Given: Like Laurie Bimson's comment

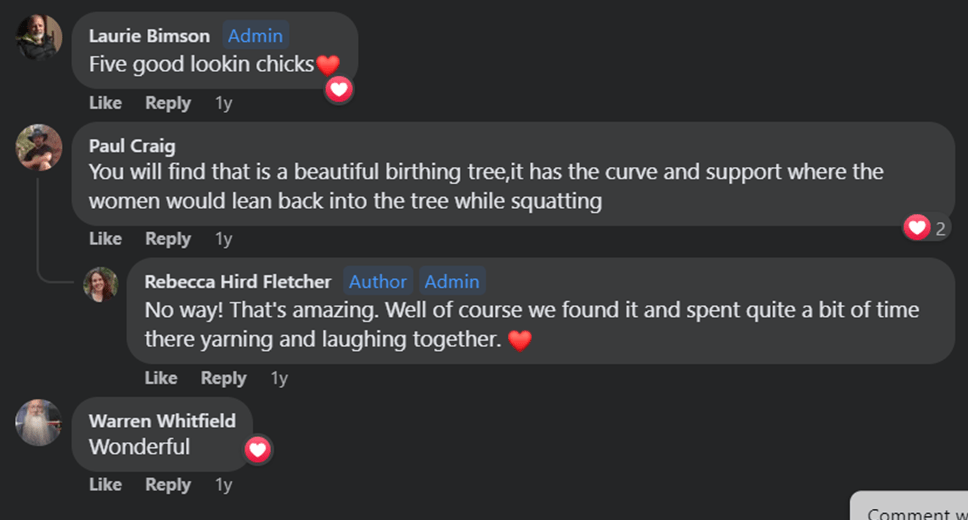Looking at the screenshot, I should pyautogui.click(x=105, y=103).
